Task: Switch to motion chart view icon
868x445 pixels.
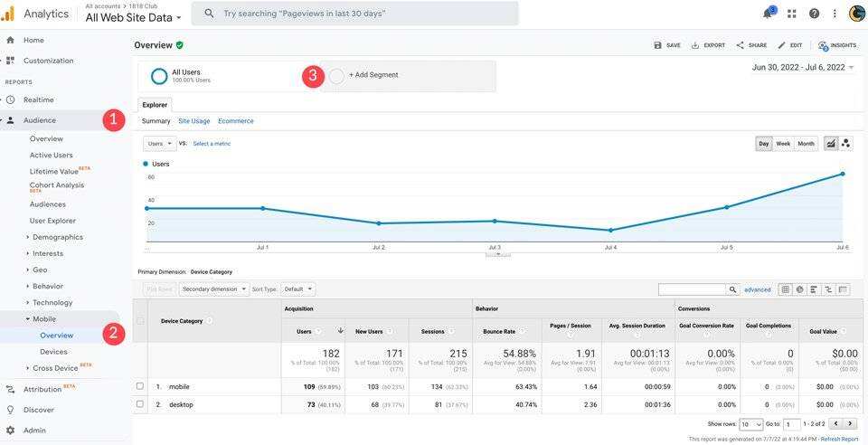Action: pos(845,143)
